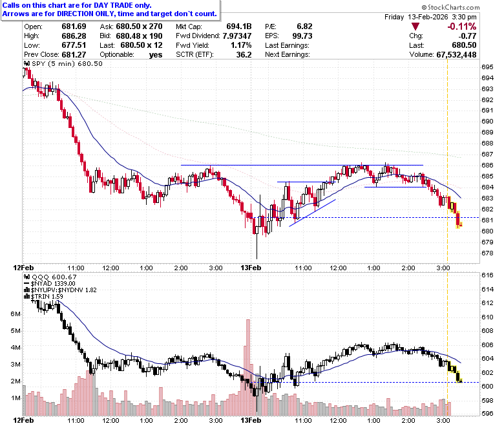504x426 pixels.
Task: Click the blue day trade disclaimer note
Action: [110, 10]
